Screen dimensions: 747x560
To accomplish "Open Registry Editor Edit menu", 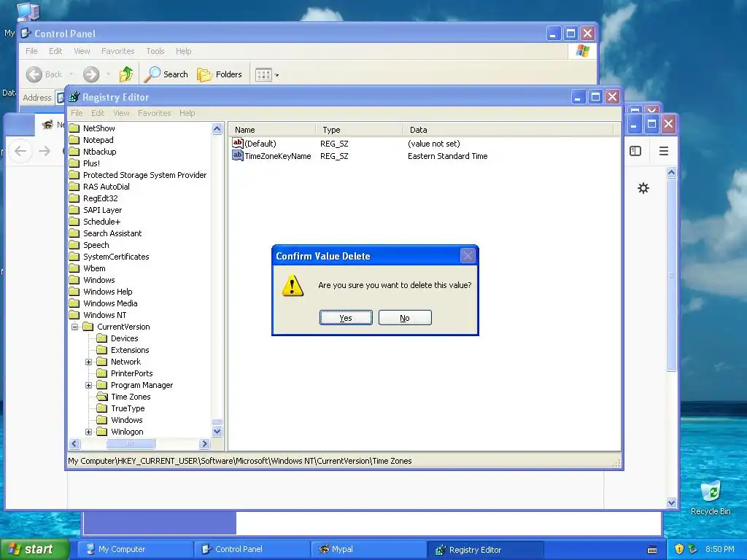I will [98, 113].
